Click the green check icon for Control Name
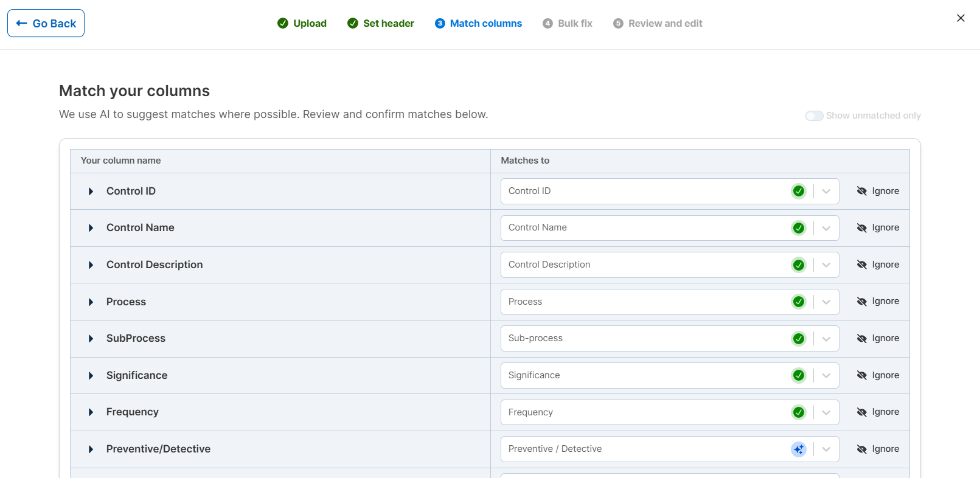 (x=799, y=228)
